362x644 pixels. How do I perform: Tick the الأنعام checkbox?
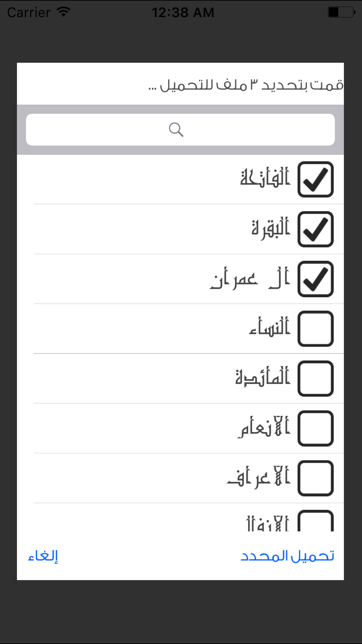coord(315,428)
